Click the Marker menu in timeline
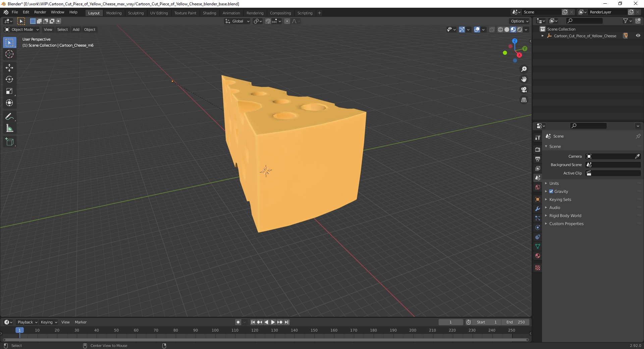The width and height of the screenshot is (644, 349). point(80,322)
